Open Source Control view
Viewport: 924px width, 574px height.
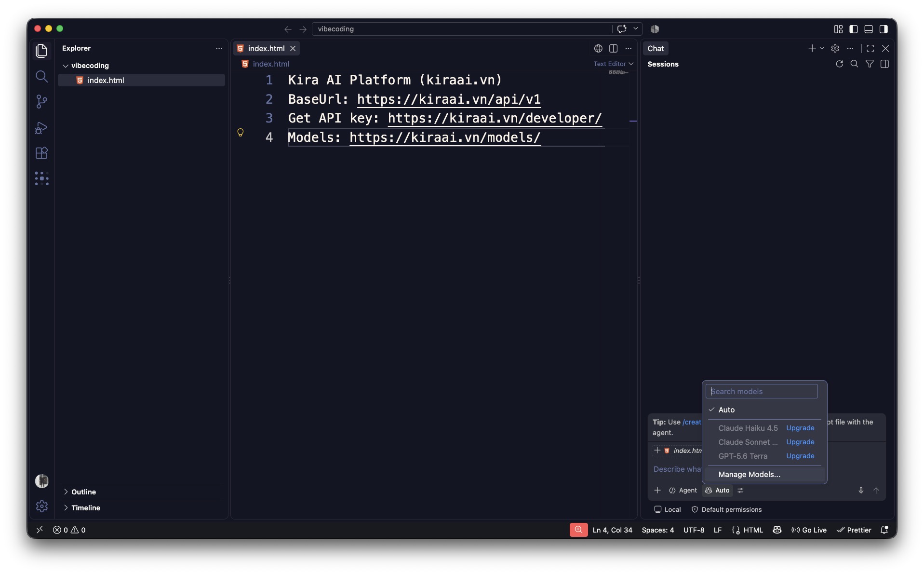tap(42, 101)
